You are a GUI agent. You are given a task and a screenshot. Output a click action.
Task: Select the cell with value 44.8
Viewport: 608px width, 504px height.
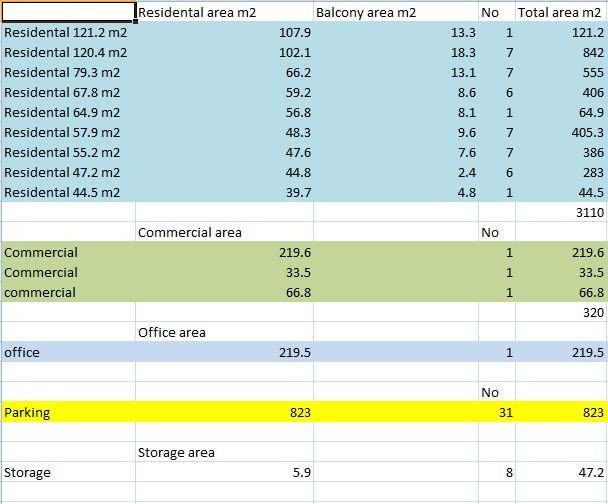pyautogui.click(x=225, y=173)
